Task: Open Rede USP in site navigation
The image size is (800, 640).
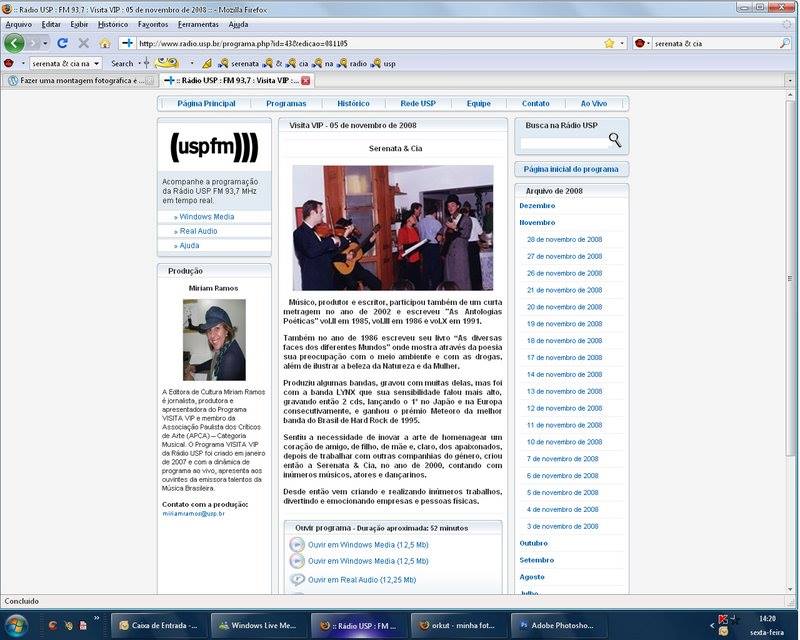Action: click(418, 104)
